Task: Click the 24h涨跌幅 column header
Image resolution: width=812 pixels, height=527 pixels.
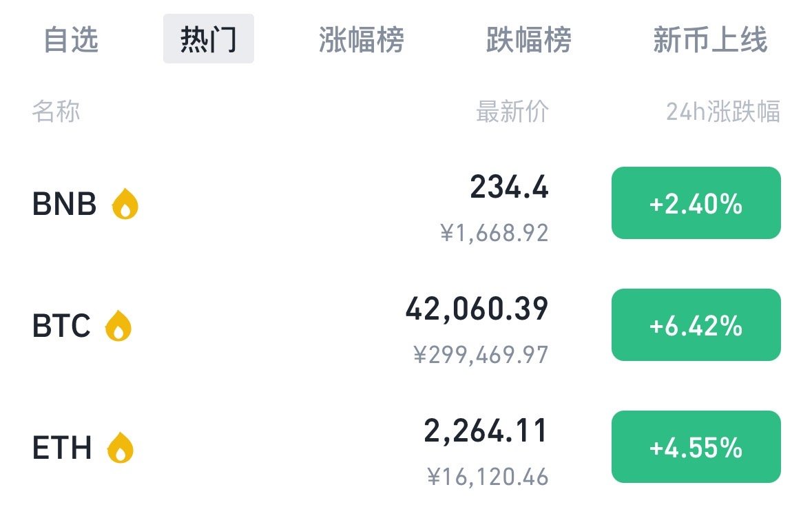Action: click(723, 112)
